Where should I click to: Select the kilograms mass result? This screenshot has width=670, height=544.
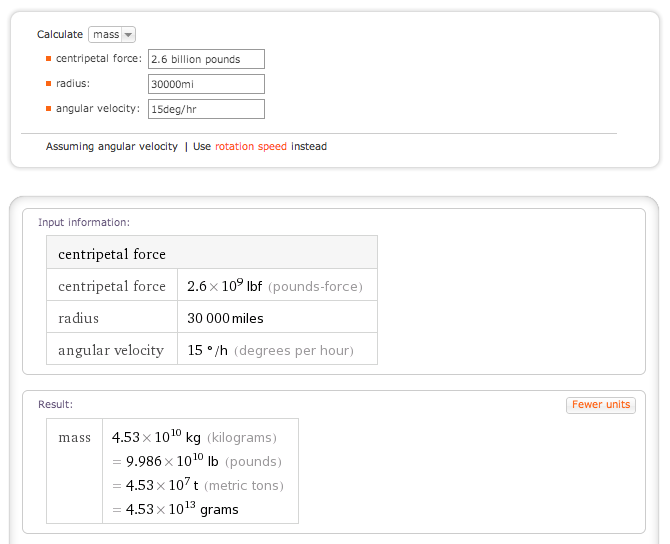click(194, 437)
